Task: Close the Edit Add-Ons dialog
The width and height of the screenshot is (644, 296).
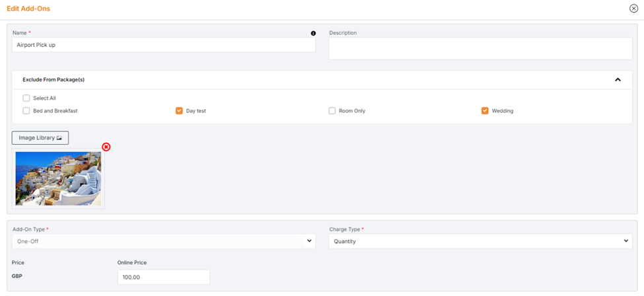Action: pyautogui.click(x=633, y=9)
